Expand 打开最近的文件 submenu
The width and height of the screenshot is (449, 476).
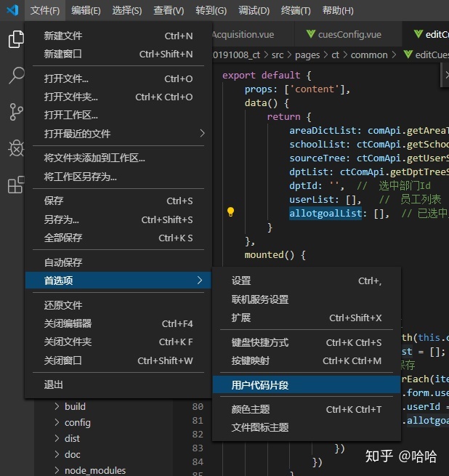coord(118,134)
